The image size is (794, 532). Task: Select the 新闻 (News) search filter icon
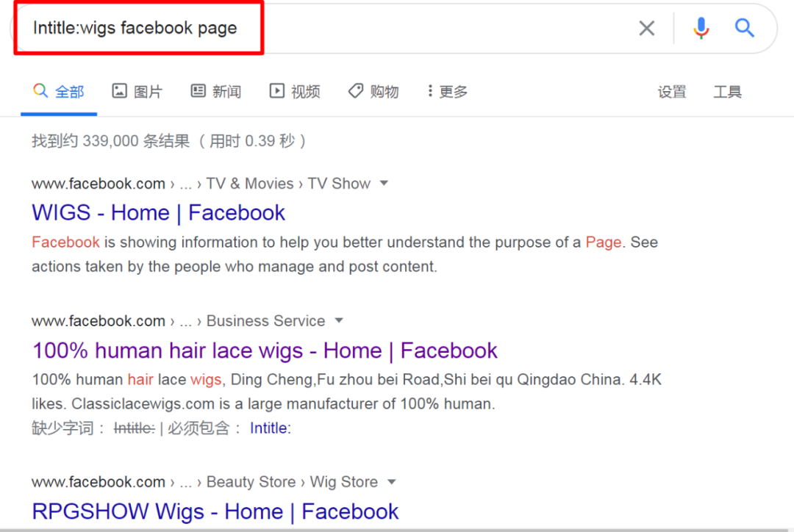198,91
